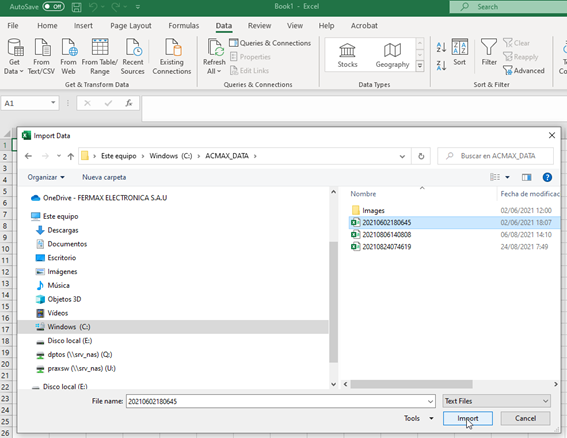Click the Excel Search box
The width and height of the screenshot is (567, 438).
508,7
